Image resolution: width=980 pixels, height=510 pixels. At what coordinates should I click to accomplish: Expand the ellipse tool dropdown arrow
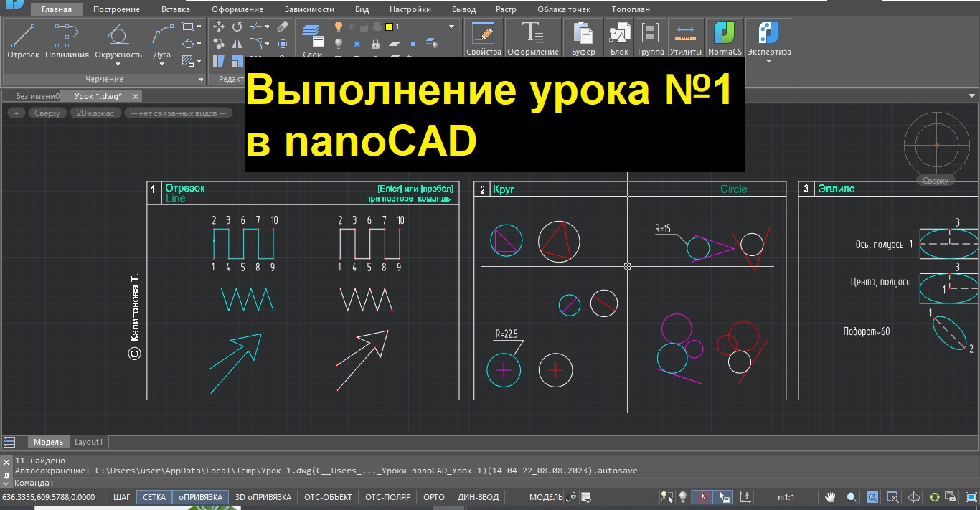pyautogui.click(x=199, y=44)
